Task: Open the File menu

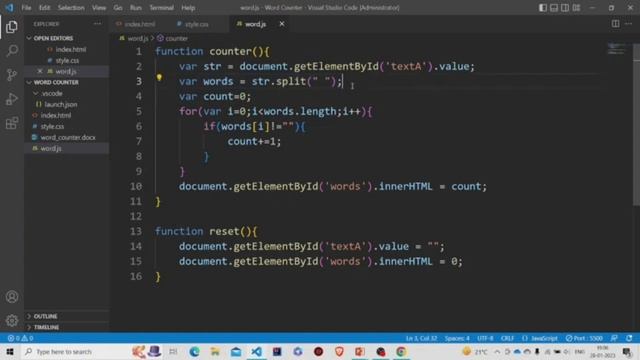Action: click(26, 8)
